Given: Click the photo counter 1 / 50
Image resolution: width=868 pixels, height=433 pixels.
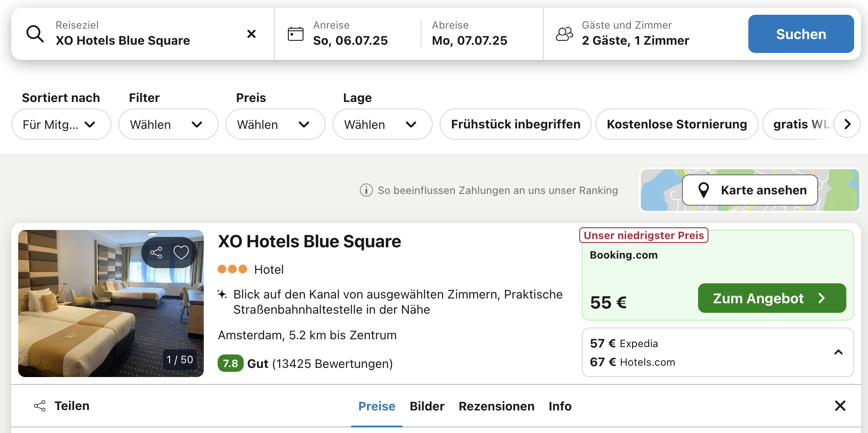Looking at the screenshot, I should pyautogui.click(x=180, y=360).
